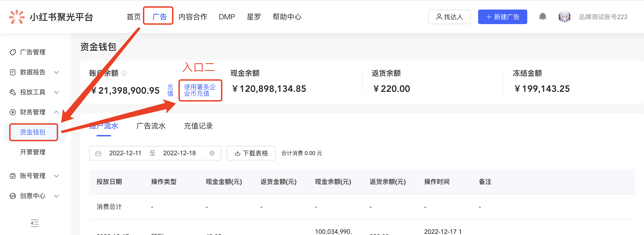Click plus icon in 新建广告 button
Screen dimensions: 644x235
(x=489, y=17)
